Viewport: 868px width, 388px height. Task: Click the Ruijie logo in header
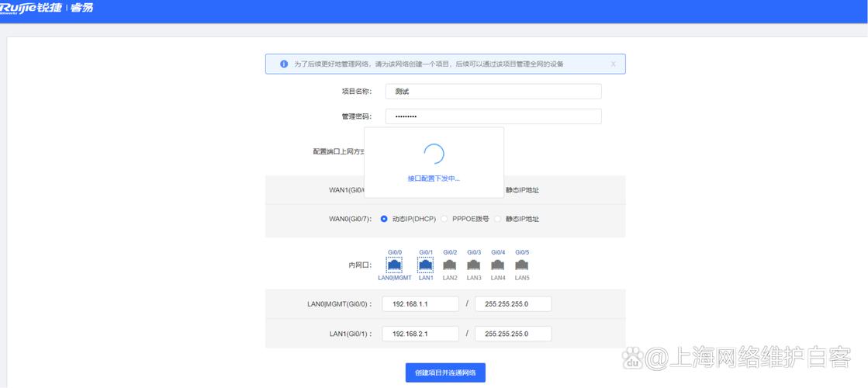[x=46, y=9]
